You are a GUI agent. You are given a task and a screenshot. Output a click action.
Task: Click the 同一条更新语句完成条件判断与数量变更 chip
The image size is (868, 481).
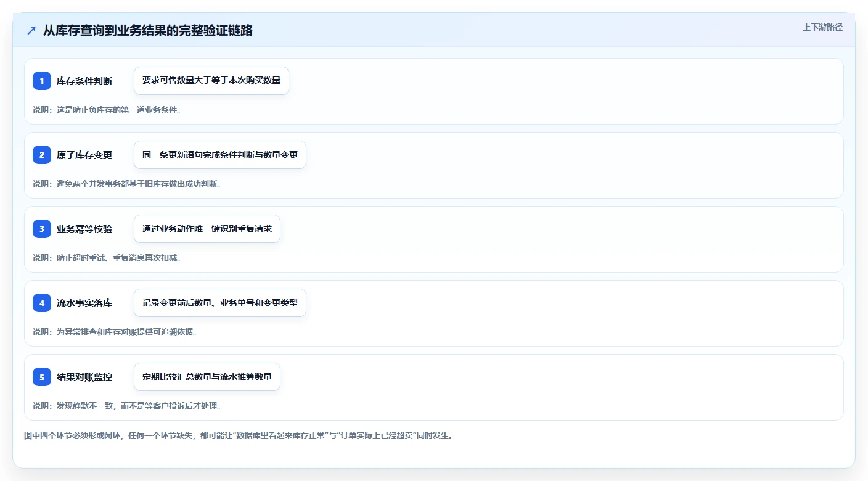tap(220, 155)
